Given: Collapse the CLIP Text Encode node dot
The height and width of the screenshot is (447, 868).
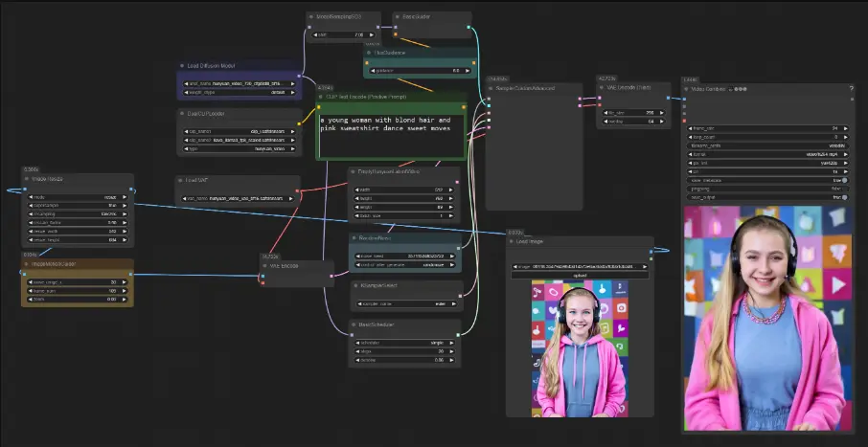Looking at the screenshot, I should pos(321,97).
